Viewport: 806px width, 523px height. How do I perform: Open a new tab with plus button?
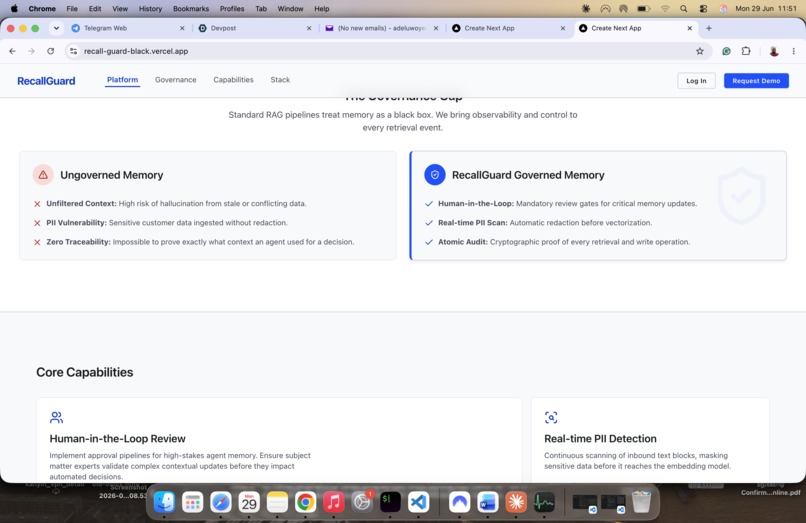click(x=709, y=28)
